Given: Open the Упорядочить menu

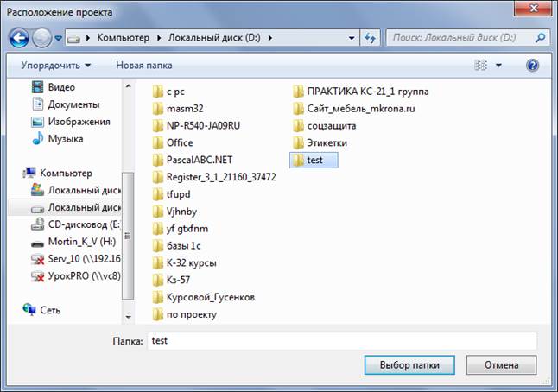Looking at the screenshot, I should coord(56,66).
